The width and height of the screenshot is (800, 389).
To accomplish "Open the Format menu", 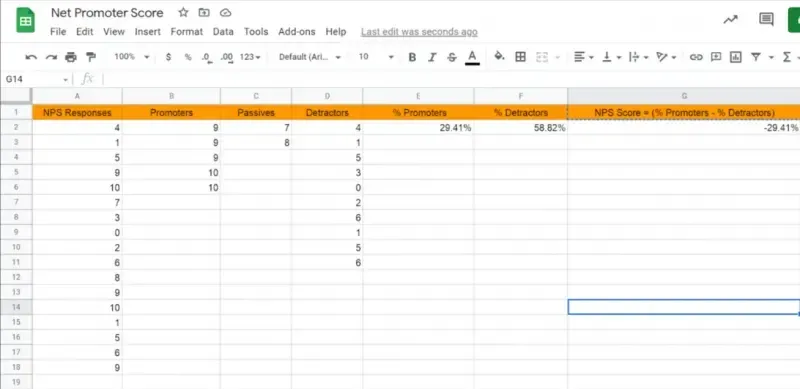I will (186, 32).
